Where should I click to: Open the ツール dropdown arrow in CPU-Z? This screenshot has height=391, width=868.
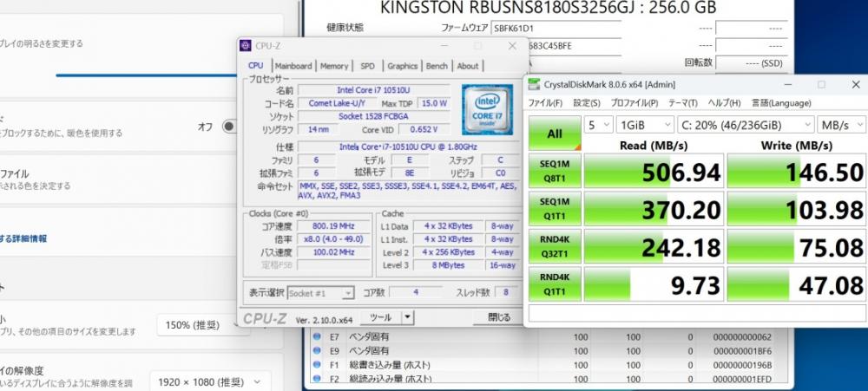tap(407, 317)
